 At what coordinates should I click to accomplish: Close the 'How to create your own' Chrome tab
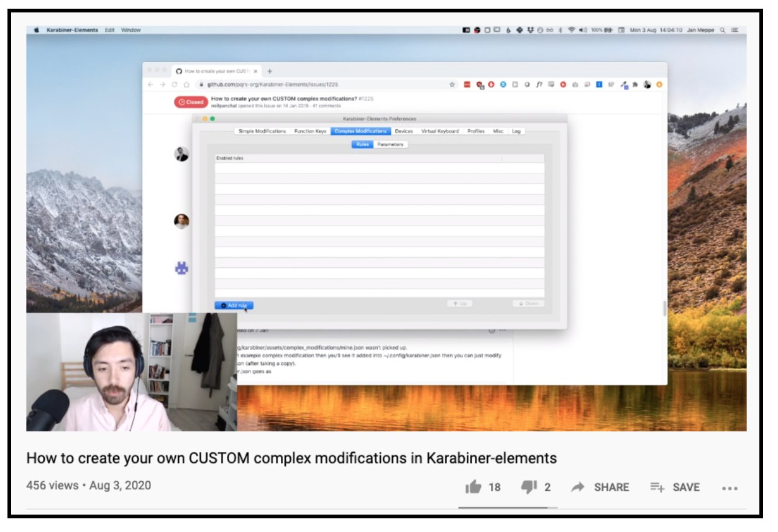(255, 71)
